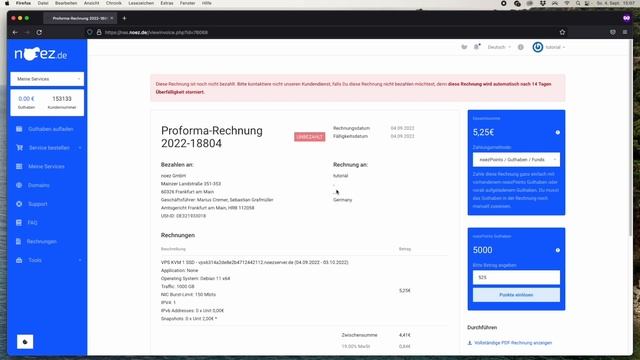640x360 pixels.
Task: Open Support in the sidebar
Action: 38,204
